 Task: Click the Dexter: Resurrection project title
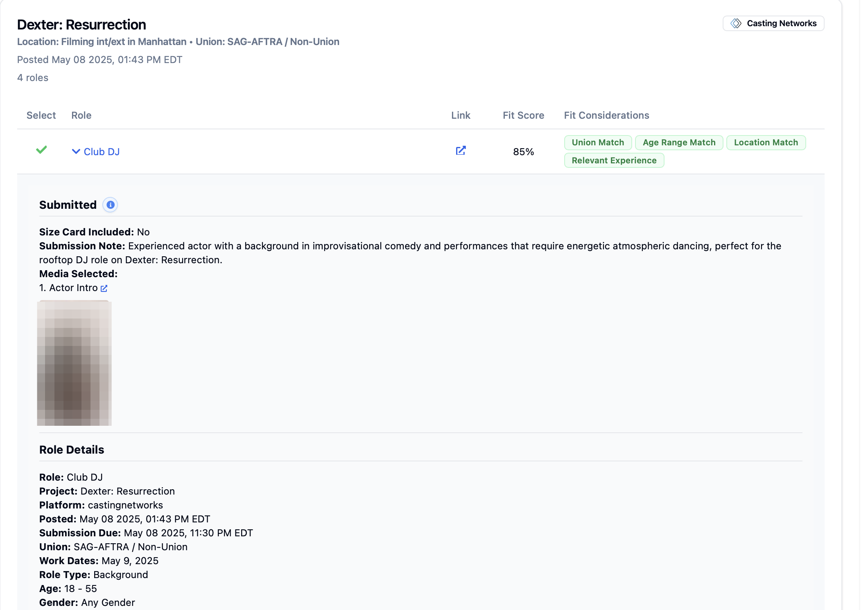point(81,25)
